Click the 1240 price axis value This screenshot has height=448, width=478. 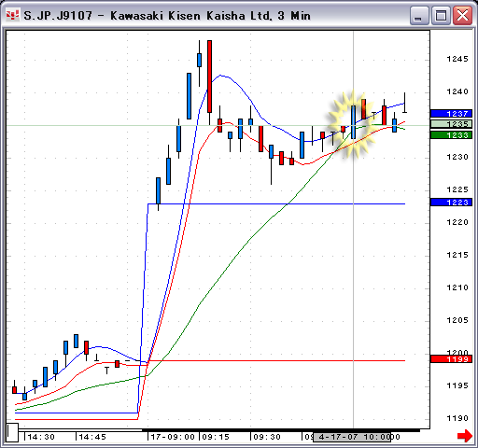[x=457, y=91]
